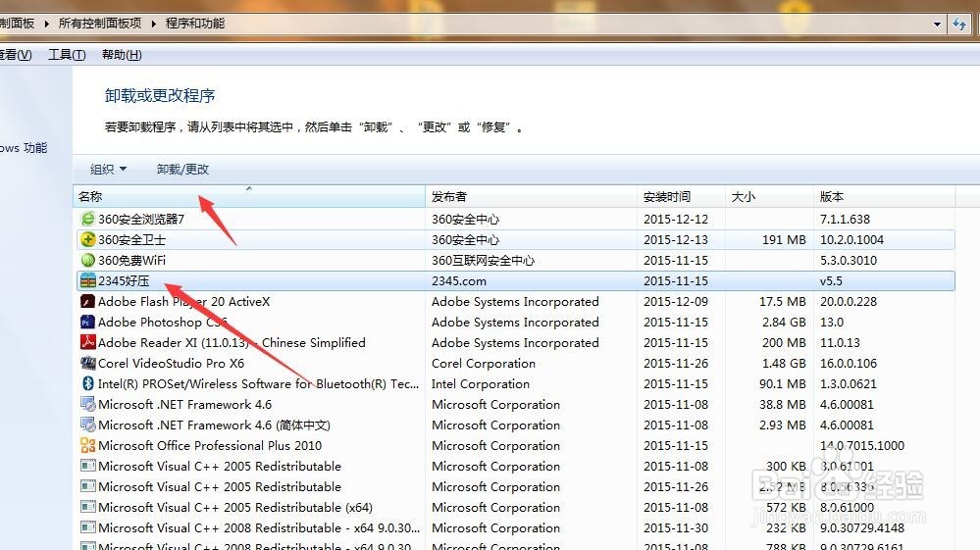The image size is (980, 550).
Task: Select Intel(R) PROSet/Wireless Software name
Action: [258, 384]
